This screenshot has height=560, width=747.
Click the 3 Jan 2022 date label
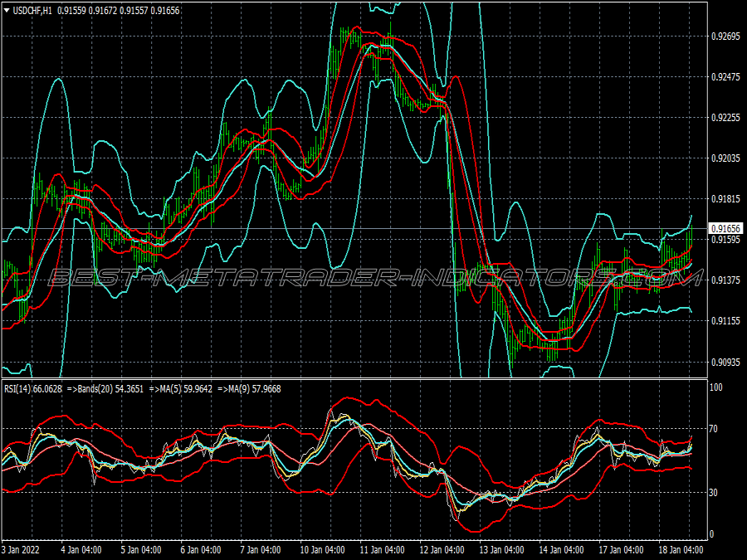pyautogui.click(x=21, y=549)
